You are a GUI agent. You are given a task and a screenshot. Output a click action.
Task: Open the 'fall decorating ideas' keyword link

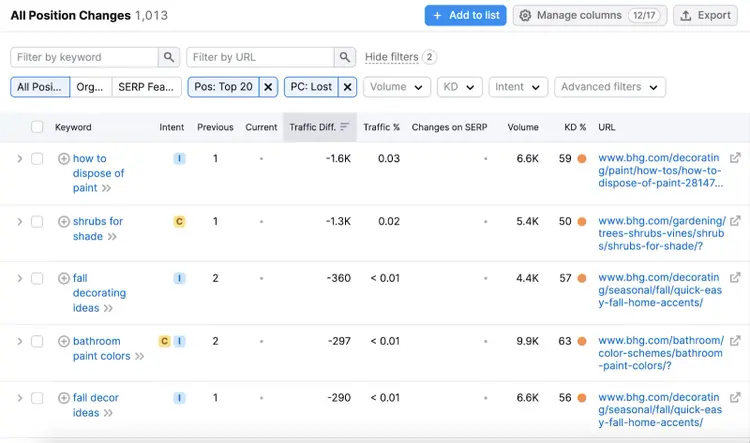(x=99, y=292)
